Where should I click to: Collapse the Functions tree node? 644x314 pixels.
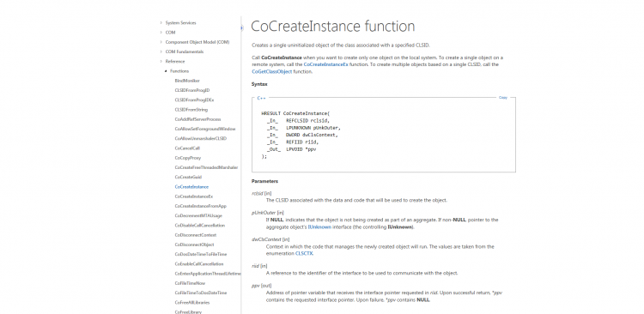click(x=166, y=71)
